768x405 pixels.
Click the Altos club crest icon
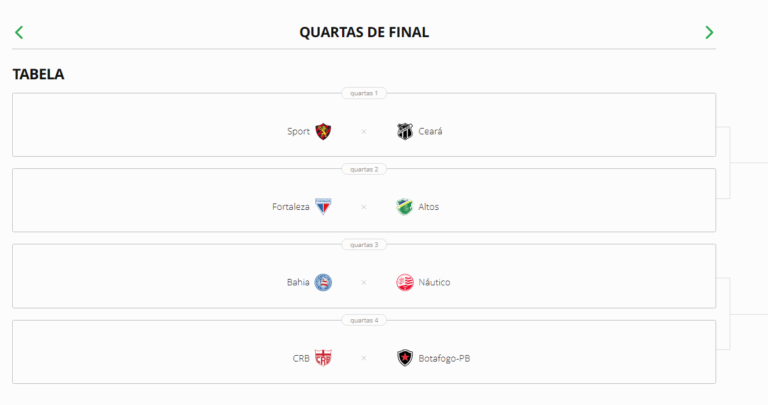tap(404, 207)
